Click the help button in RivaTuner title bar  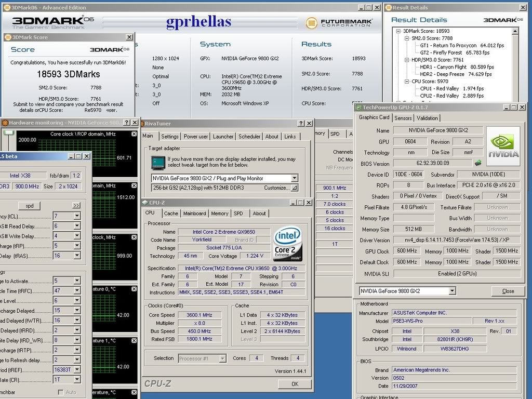click(x=301, y=124)
